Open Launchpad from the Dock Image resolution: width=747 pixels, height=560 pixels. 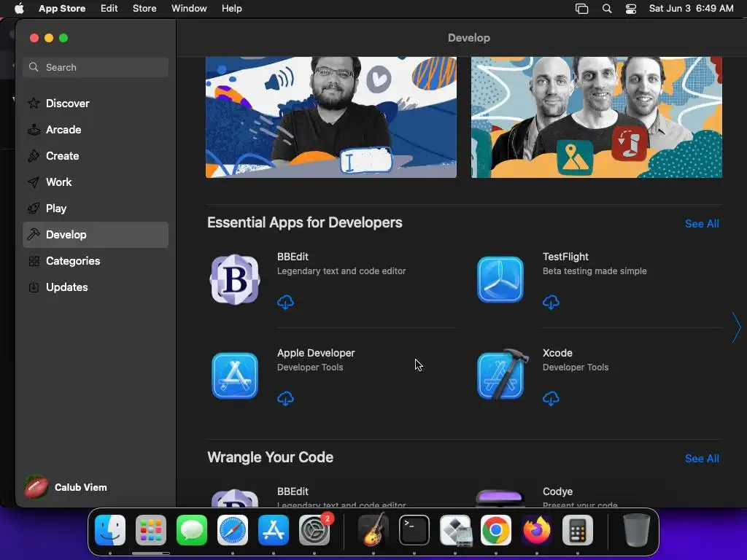[151, 530]
